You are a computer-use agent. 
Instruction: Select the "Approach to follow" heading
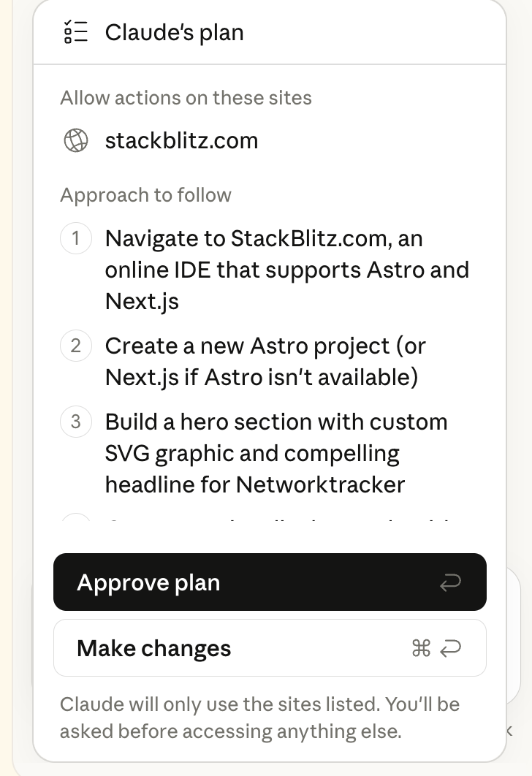145,195
